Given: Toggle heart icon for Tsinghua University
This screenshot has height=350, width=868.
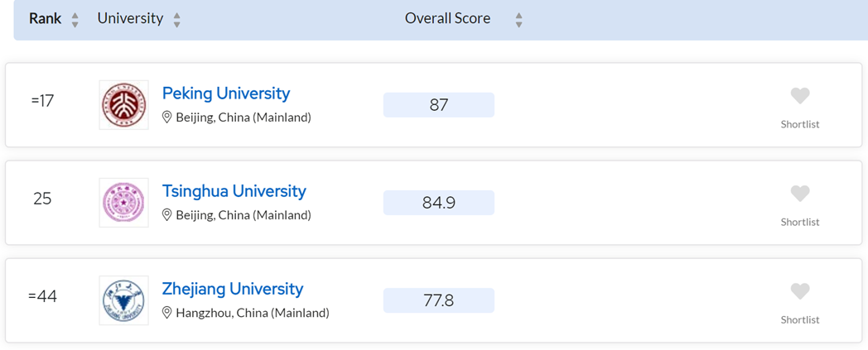Looking at the screenshot, I should (x=800, y=194).
